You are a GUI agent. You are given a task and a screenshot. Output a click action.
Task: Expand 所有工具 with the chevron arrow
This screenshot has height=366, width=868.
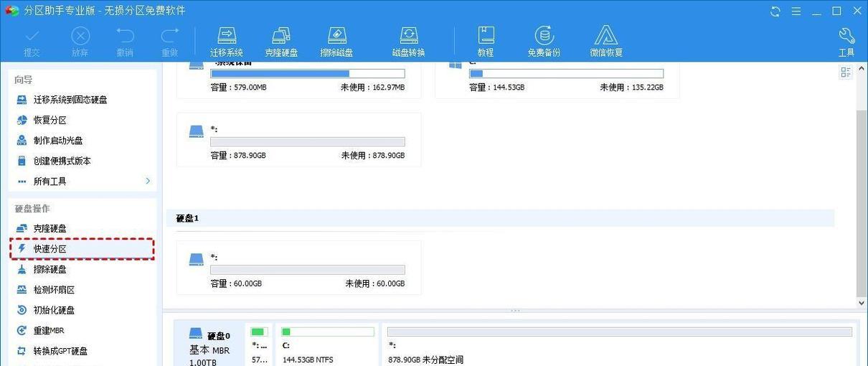(148, 181)
